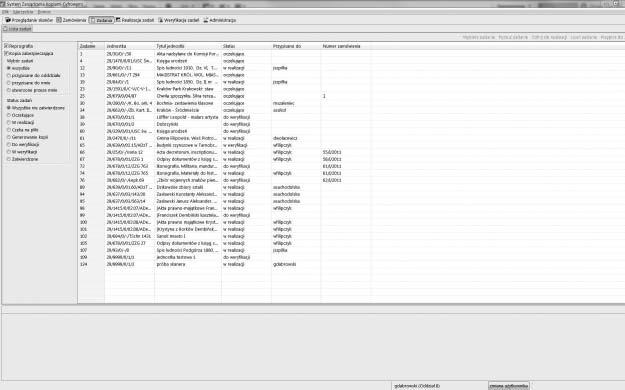Open Weryfikacja zadań from the toolbar

pyautogui.click(x=179, y=20)
